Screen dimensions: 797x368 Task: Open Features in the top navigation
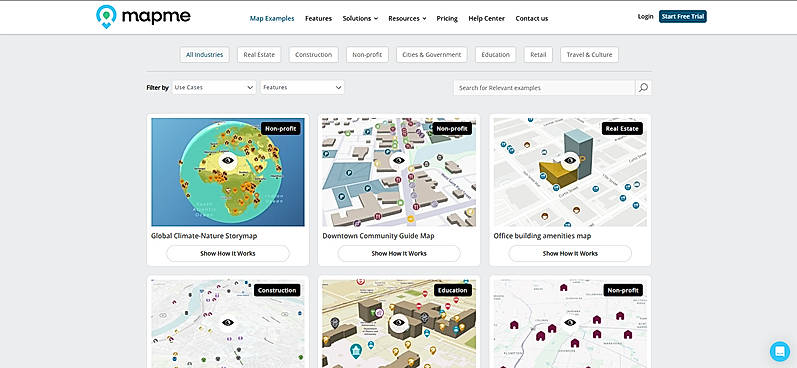click(x=318, y=18)
